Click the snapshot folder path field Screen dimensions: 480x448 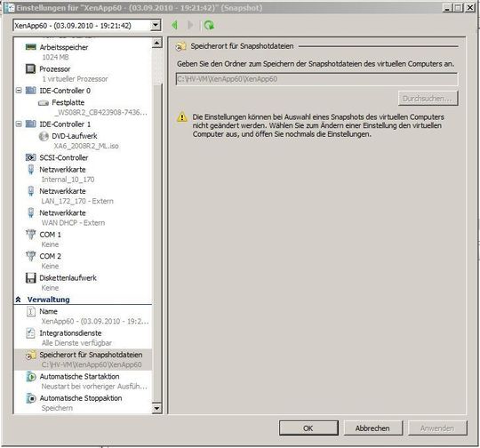[x=316, y=79]
